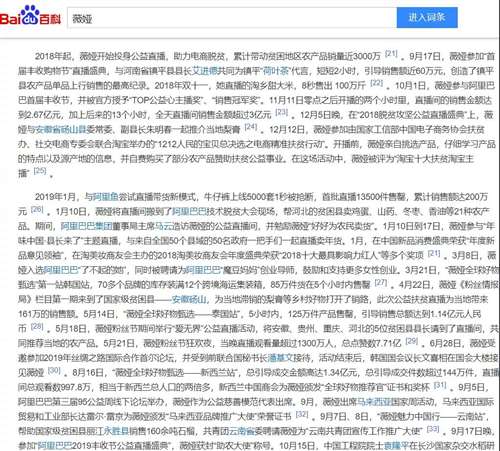Image resolution: width=500 pixels, height=451 pixels.
Task: Open the 阿里巴巴 link before 2019丰收节
Action: pos(55,446)
